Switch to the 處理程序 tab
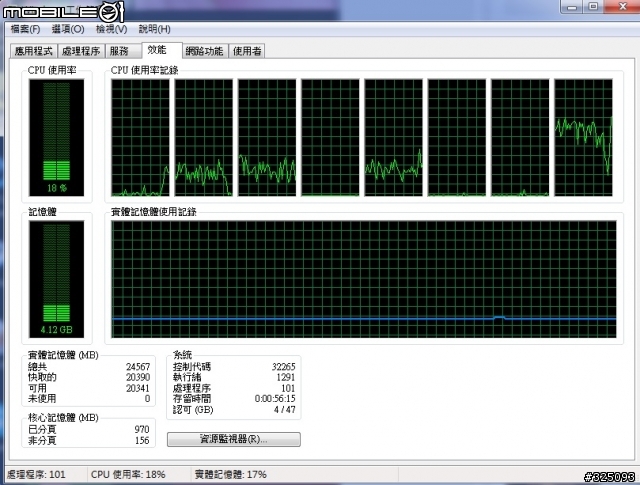 pyautogui.click(x=81, y=51)
